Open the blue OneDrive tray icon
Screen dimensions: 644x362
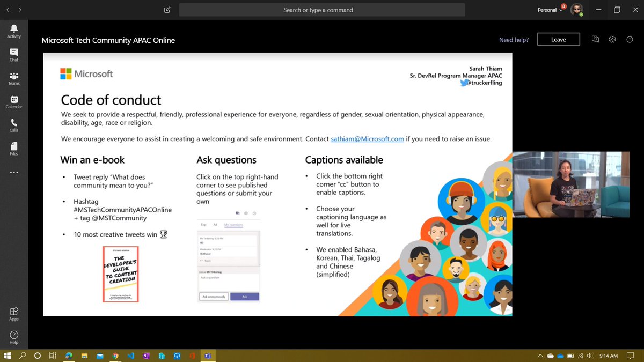click(560, 356)
